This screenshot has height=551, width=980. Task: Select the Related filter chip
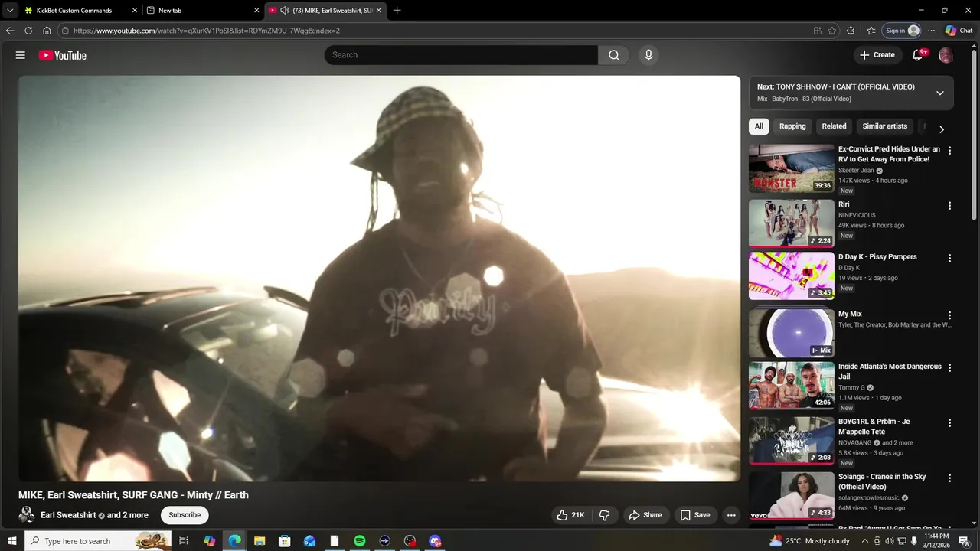(x=834, y=126)
